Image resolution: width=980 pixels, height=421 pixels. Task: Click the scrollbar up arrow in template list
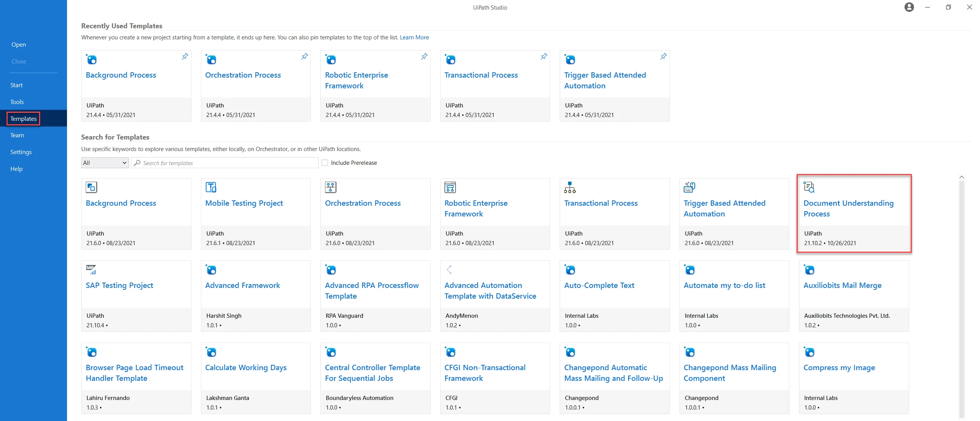[x=962, y=177]
